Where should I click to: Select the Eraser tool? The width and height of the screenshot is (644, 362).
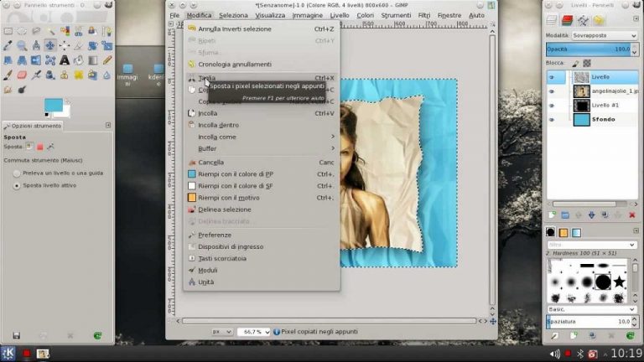pos(22,75)
